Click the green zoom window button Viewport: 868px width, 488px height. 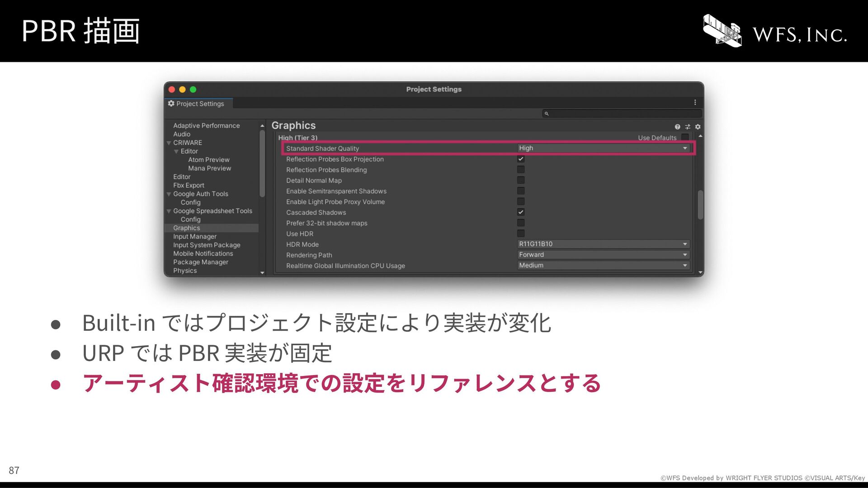(193, 89)
